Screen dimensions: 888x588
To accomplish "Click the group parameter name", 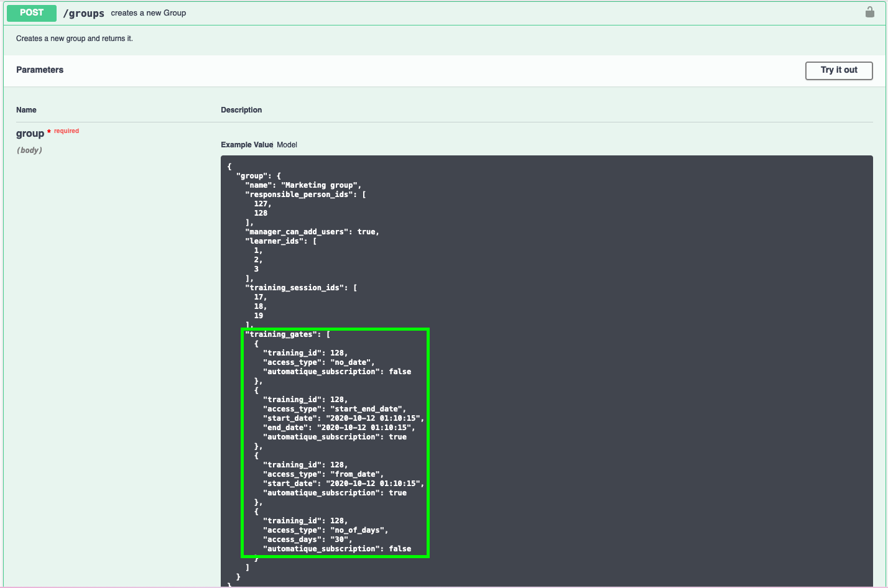I will tap(30, 134).
